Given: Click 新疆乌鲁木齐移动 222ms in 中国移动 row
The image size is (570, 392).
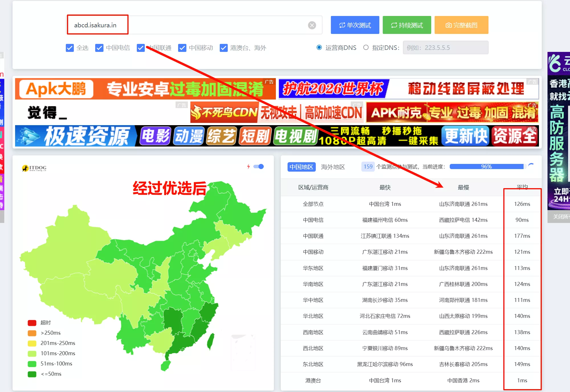Looking at the screenshot, I should coord(463,252).
